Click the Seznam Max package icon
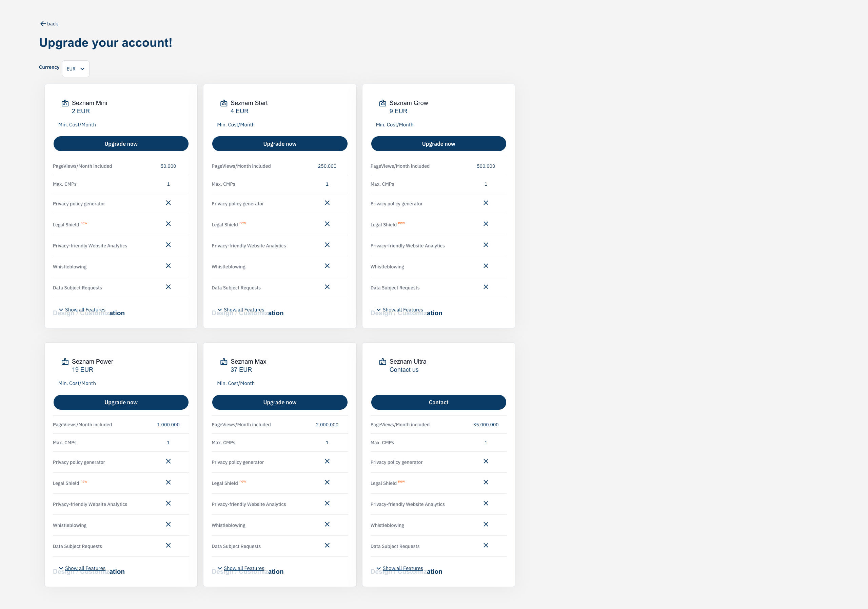868x609 pixels. 224,362
